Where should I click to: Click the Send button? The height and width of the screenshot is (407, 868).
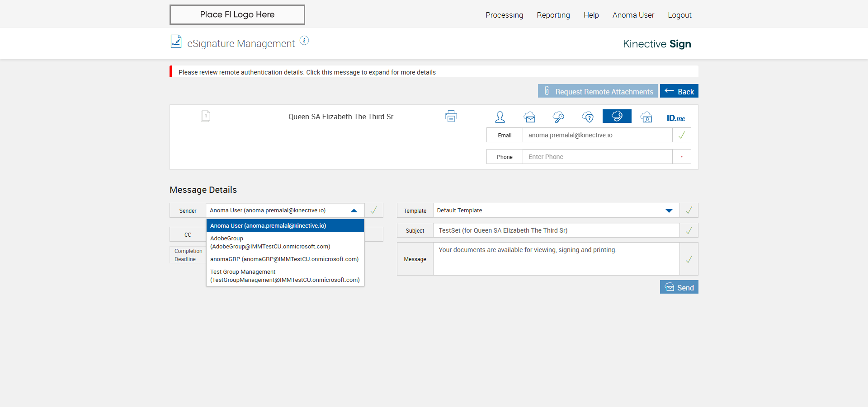pyautogui.click(x=679, y=287)
